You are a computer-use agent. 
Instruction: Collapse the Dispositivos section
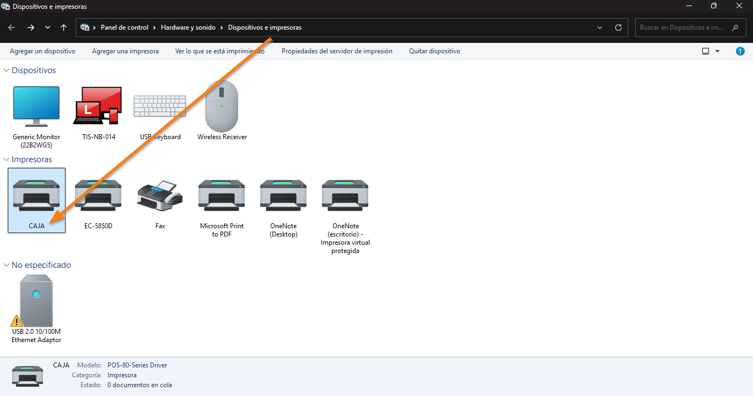coord(6,71)
